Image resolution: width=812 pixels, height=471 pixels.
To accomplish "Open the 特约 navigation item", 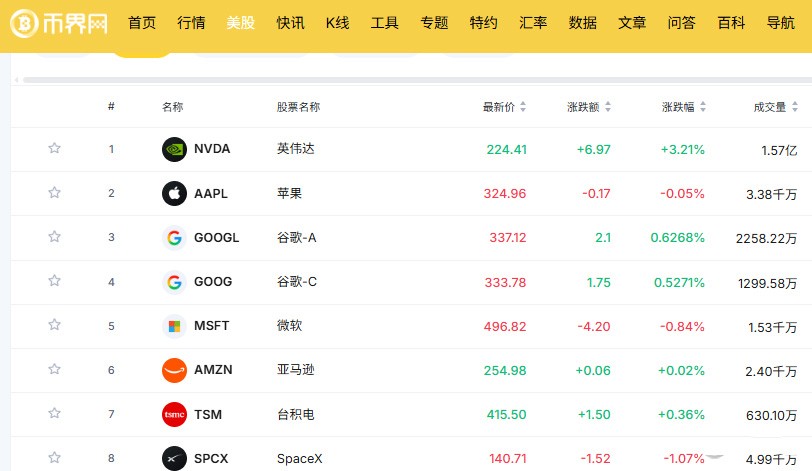I will 484,23.
